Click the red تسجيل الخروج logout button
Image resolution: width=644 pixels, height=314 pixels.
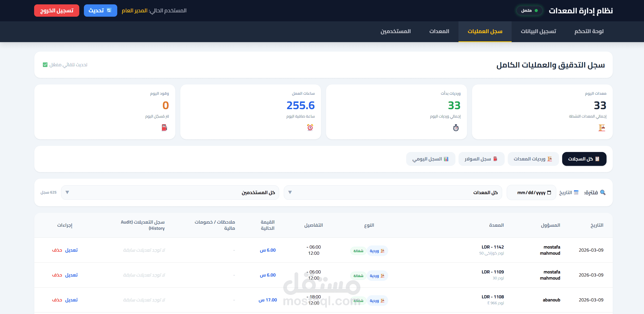57,11
